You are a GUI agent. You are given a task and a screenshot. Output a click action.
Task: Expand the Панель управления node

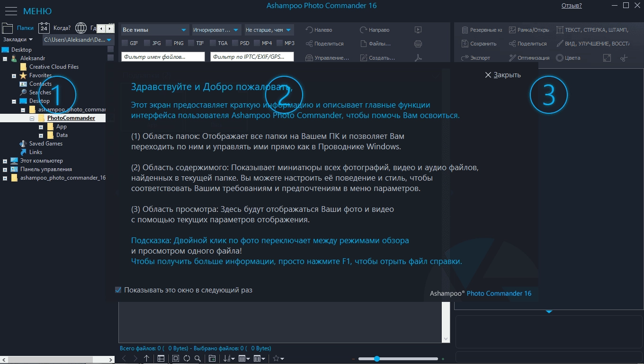coord(5,170)
